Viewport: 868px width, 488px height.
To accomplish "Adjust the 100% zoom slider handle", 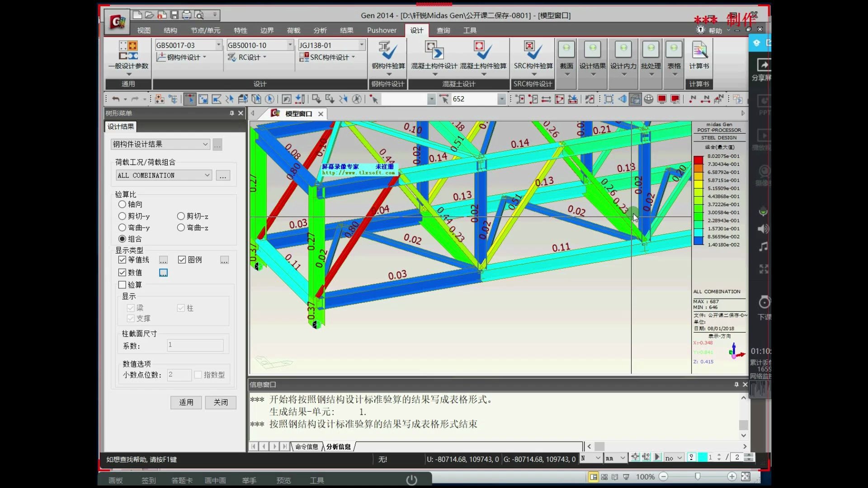I will pos(698,477).
